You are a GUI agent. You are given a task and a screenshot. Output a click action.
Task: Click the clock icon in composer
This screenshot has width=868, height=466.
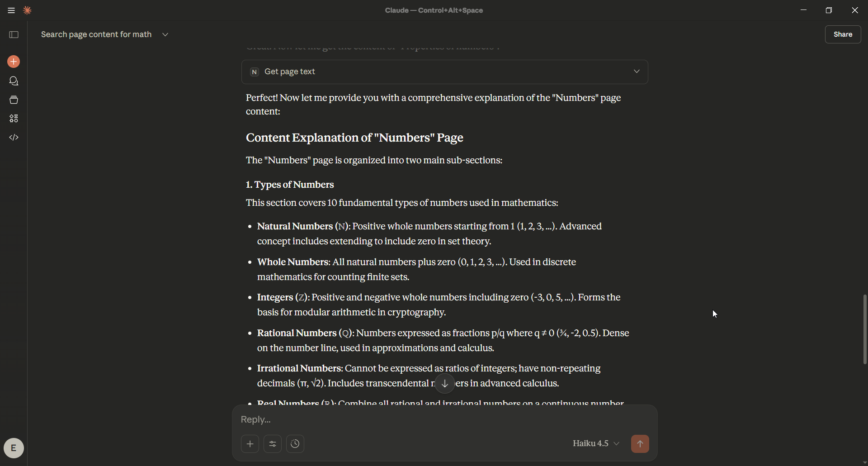295,443
